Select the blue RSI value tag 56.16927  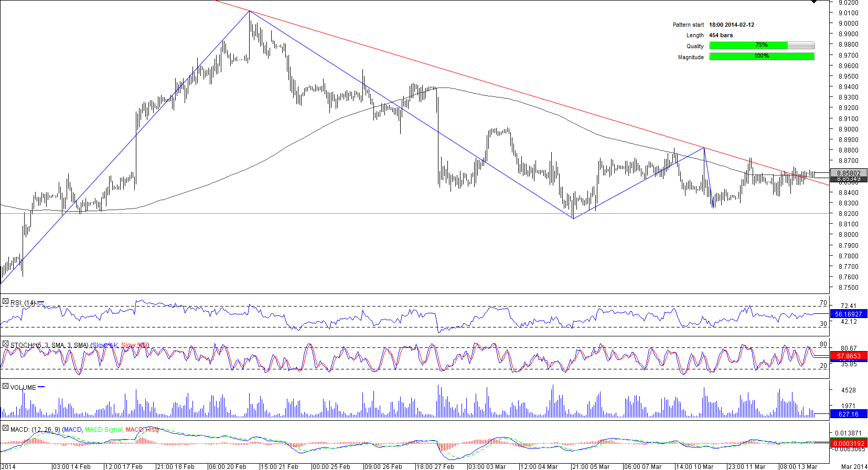coord(848,314)
